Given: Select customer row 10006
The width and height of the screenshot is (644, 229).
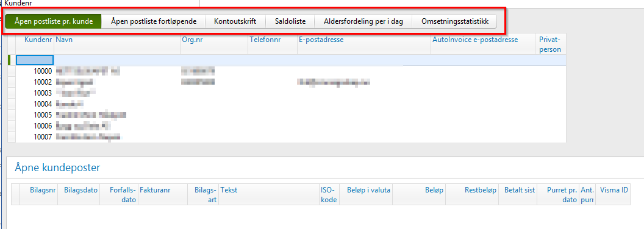Looking at the screenshot, I should (287, 126).
